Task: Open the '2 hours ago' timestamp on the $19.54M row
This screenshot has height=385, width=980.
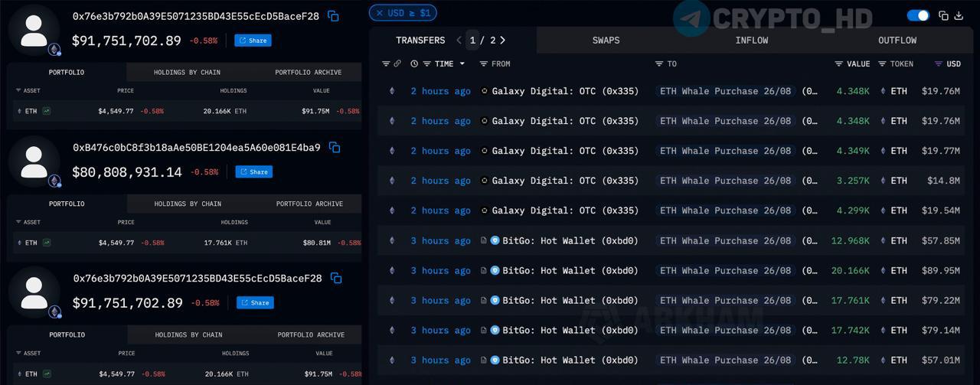Action: [440, 210]
